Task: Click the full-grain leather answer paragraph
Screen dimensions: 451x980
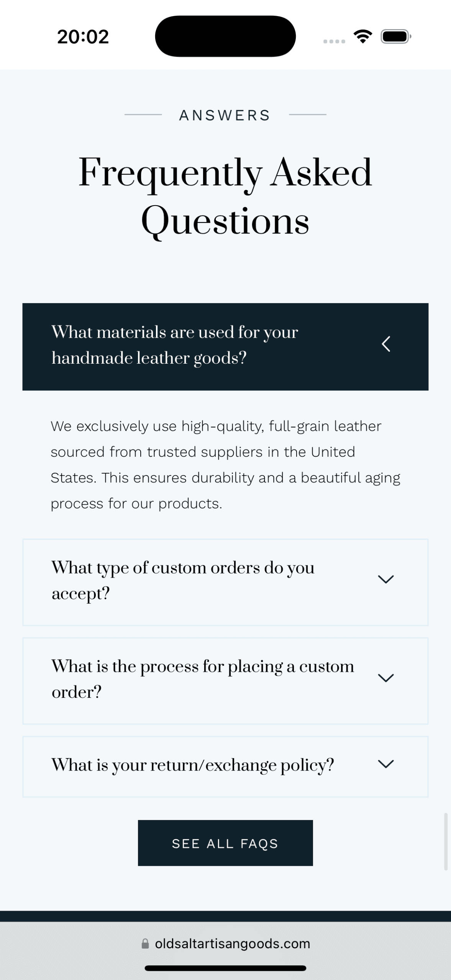Action: click(x=225, y=465)
